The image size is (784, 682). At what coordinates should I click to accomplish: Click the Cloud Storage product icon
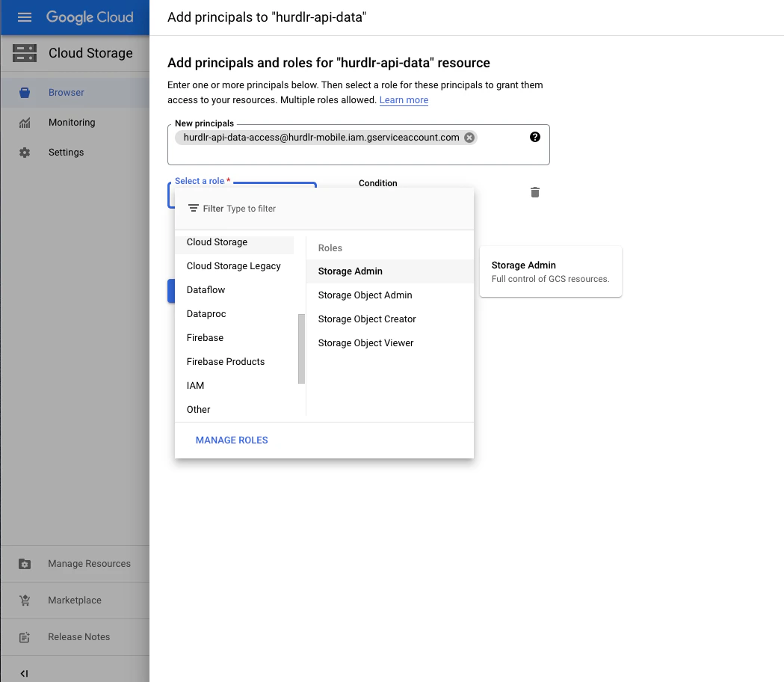25,53
